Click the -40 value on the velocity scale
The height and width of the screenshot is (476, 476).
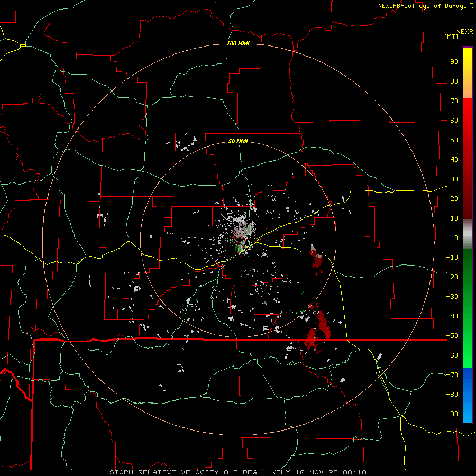tap(452, 316)
